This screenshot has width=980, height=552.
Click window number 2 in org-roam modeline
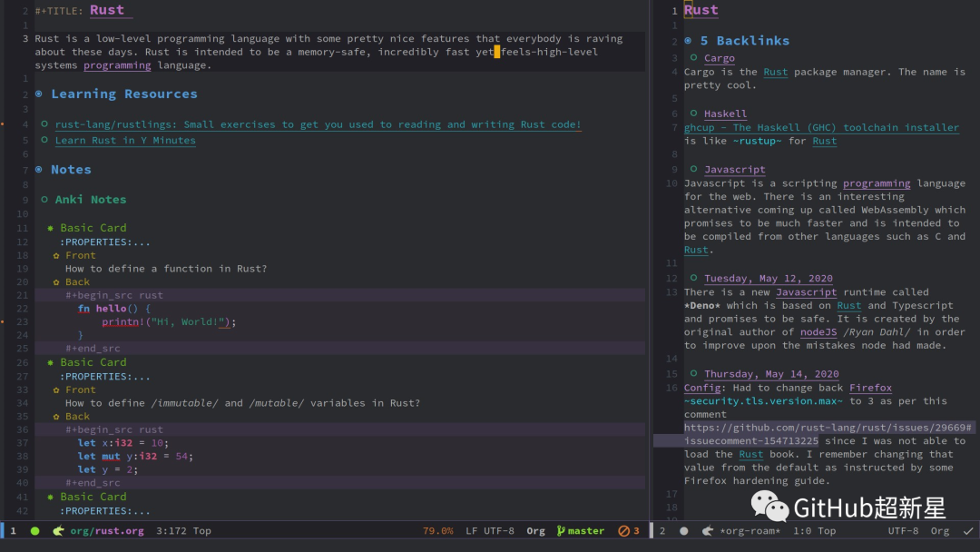pyautogui.click(x=662, y=531)
